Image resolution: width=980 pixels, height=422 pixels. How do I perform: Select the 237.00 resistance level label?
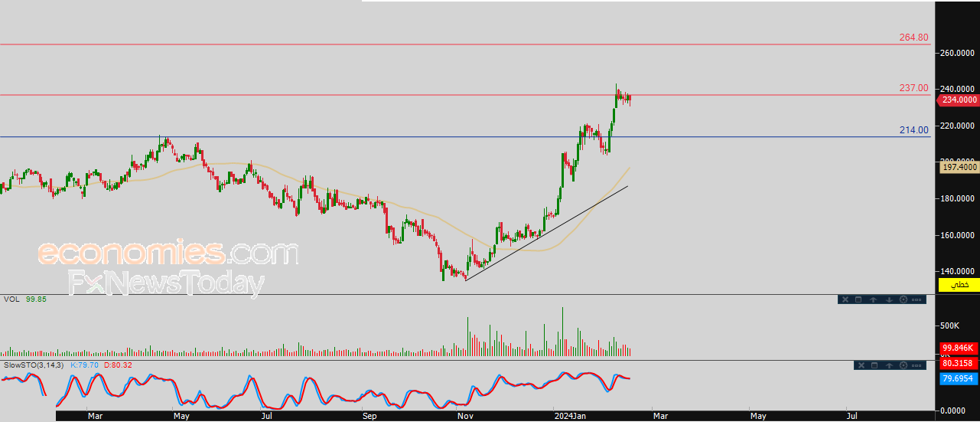click(913, 88)
